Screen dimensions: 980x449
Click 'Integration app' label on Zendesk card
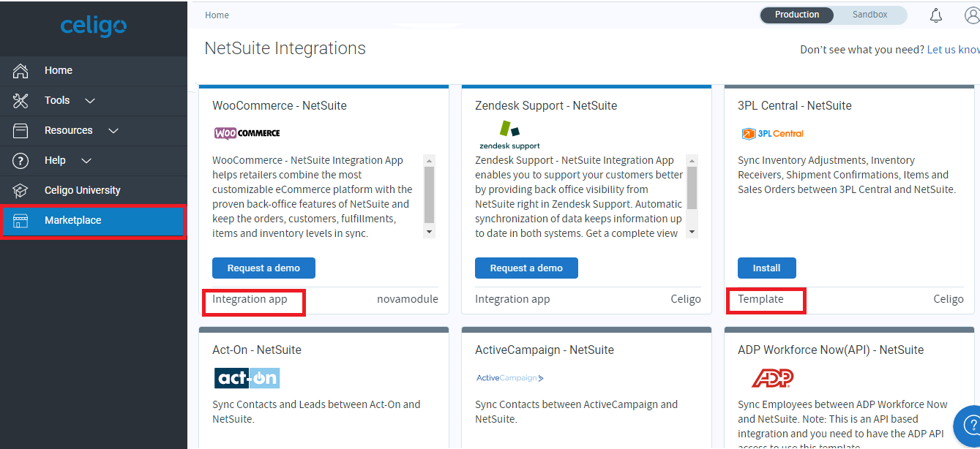512,299
